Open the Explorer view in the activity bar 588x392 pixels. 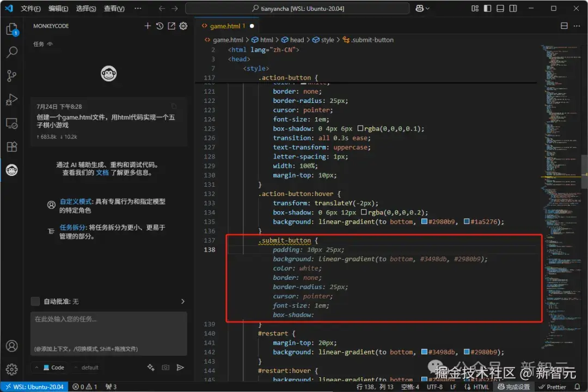(x=11, y=29)
